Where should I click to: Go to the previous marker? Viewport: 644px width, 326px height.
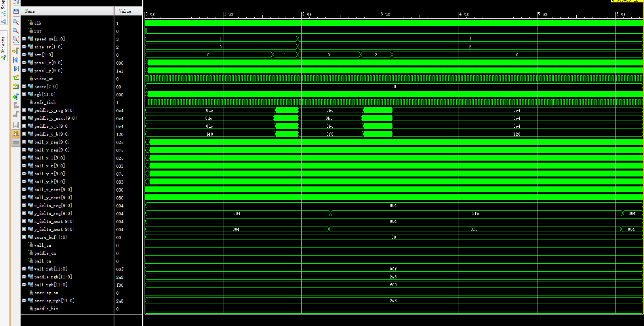pyautogui.click(x=16, y=106)
